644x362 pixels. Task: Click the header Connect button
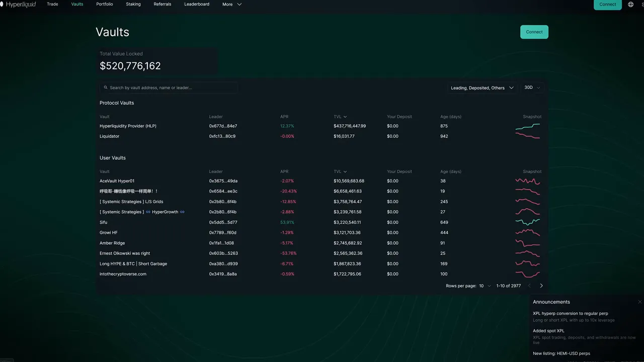tap(608, 4)
